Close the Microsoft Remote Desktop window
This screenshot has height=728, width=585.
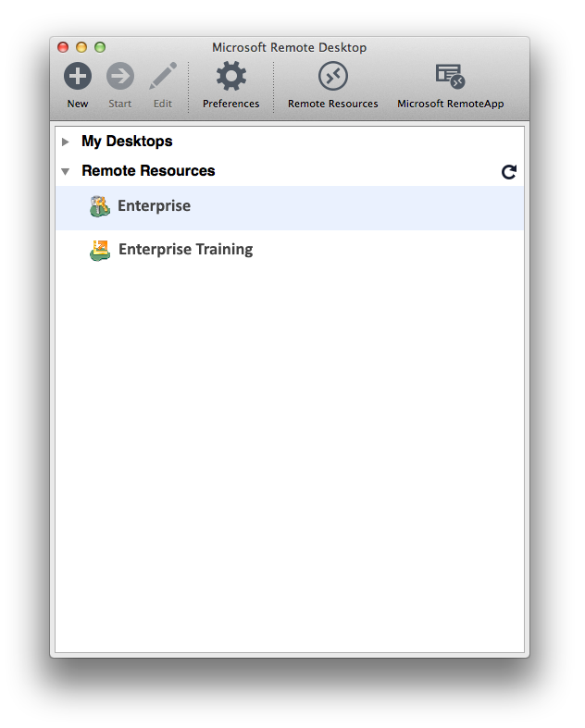pyautogui.click(x=63, y=47)
